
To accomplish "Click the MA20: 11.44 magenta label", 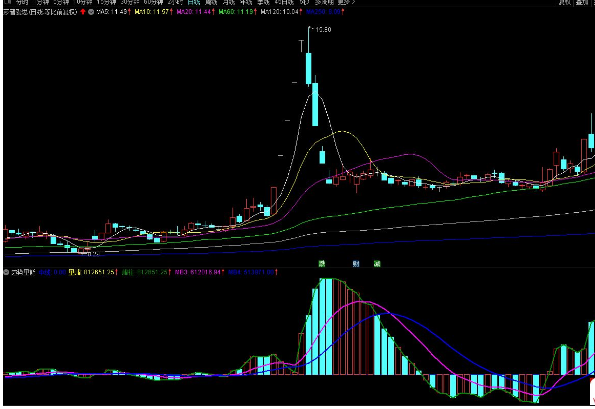I will tap(195, 12).
